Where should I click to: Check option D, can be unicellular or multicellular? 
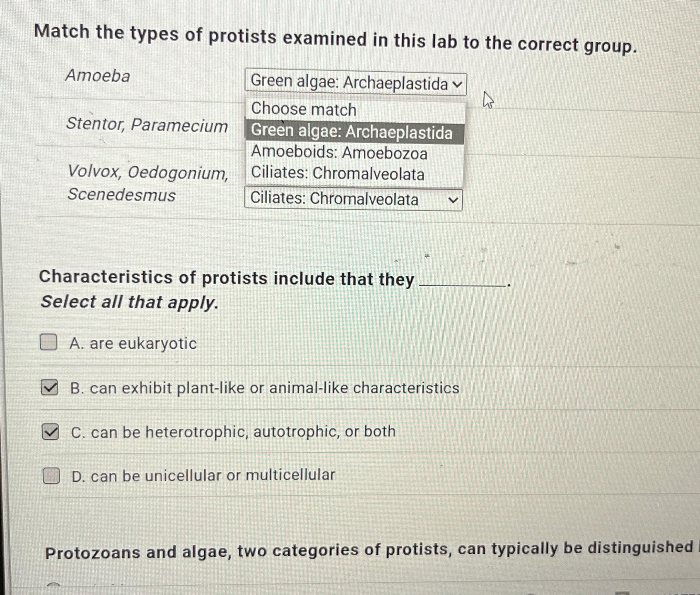click(52, 475)
